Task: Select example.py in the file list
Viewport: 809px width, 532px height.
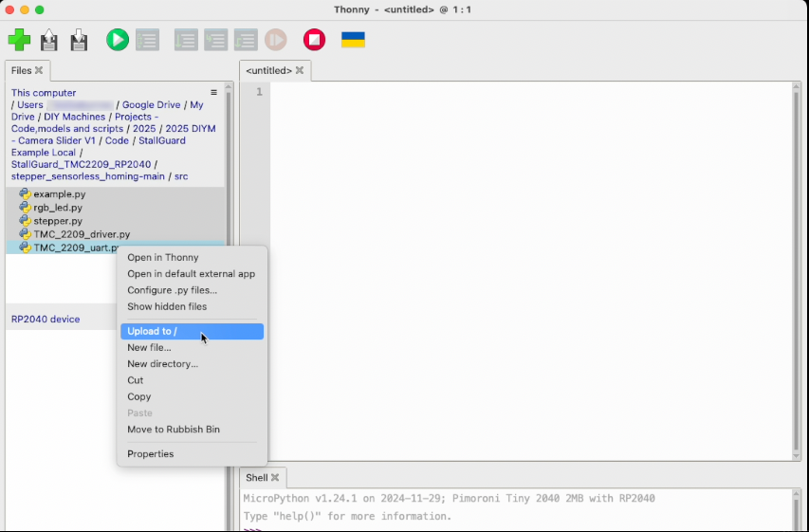Action: click(60, 194)
